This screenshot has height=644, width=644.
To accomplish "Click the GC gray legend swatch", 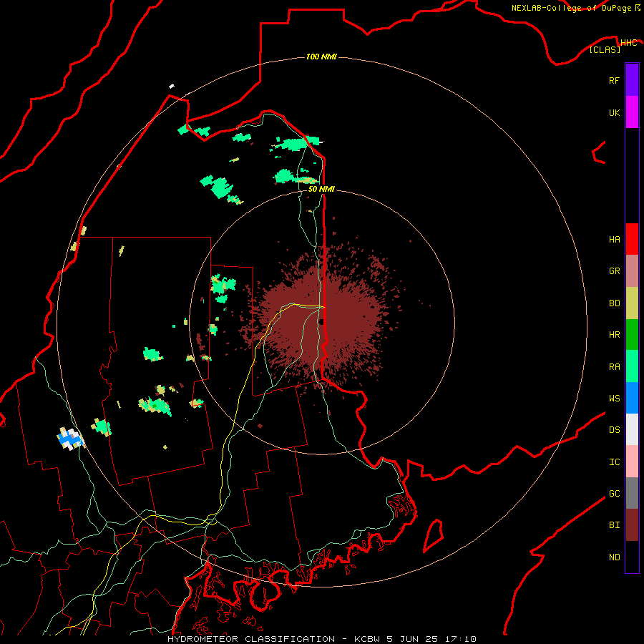I will point(632,493).
